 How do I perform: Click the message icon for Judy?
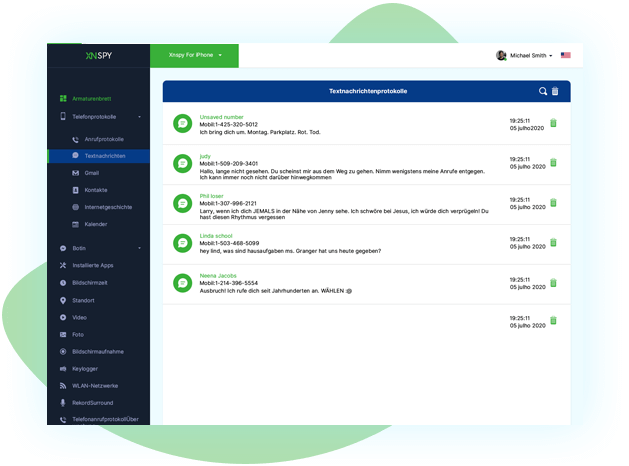click(183, 164)
